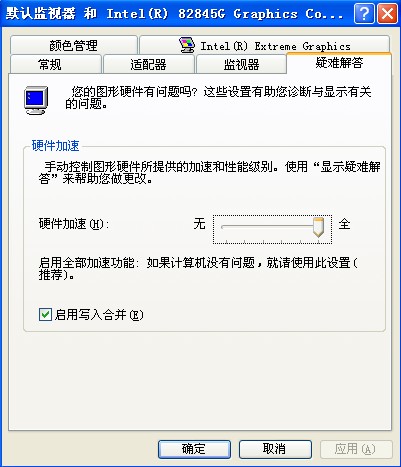
Task: Click the 全 label beside slider
Action: (x=344, y=224)
